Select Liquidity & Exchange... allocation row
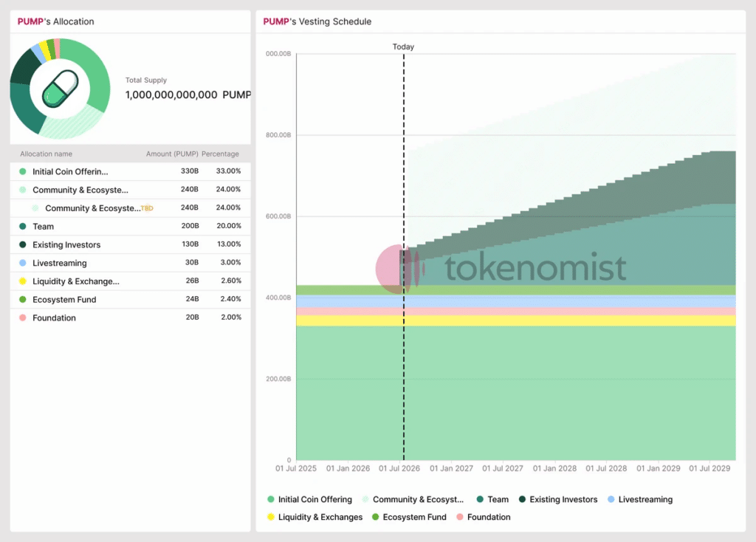The width and height of the screenshot is (756, 542). (x=130, y=281)
